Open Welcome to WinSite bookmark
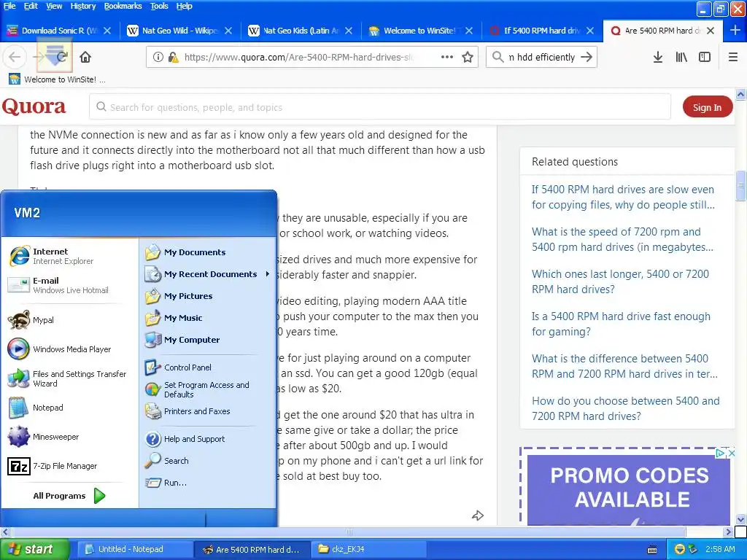747x560 pixels. coord(57,79)
